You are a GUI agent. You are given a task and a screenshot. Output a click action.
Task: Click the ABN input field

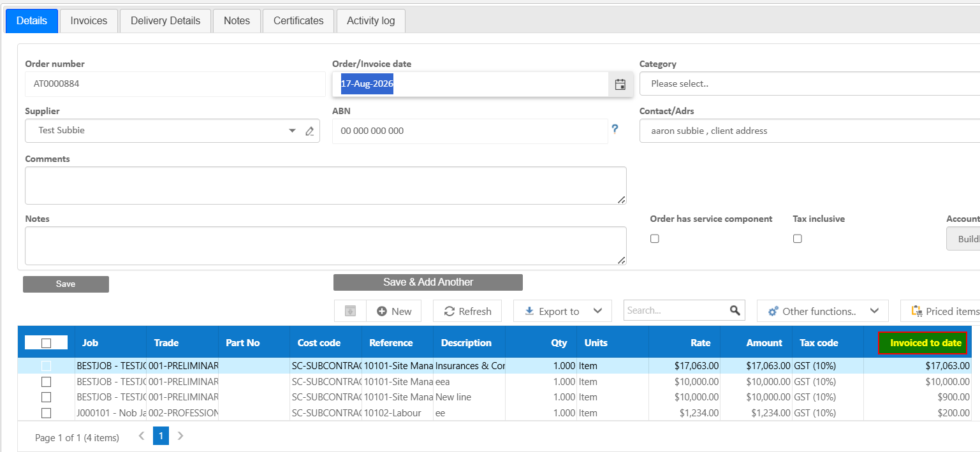tap(470, 131)
